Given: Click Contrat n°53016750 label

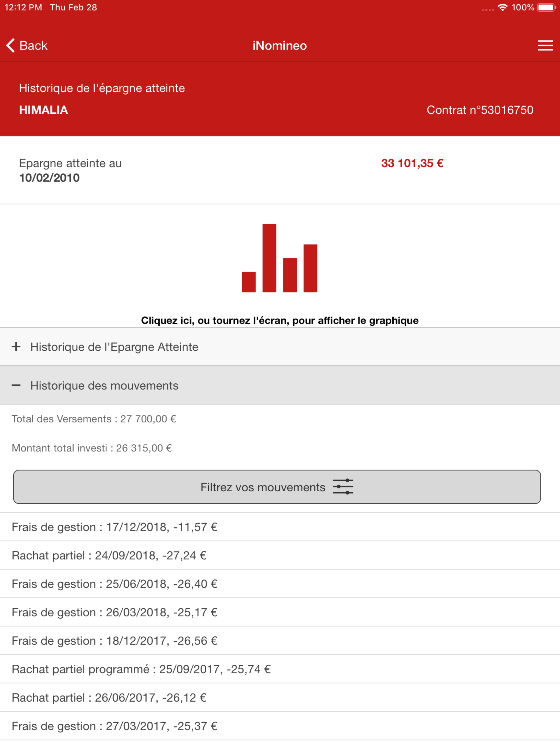Looking at the screenshot, I should [x=480, y=110].
